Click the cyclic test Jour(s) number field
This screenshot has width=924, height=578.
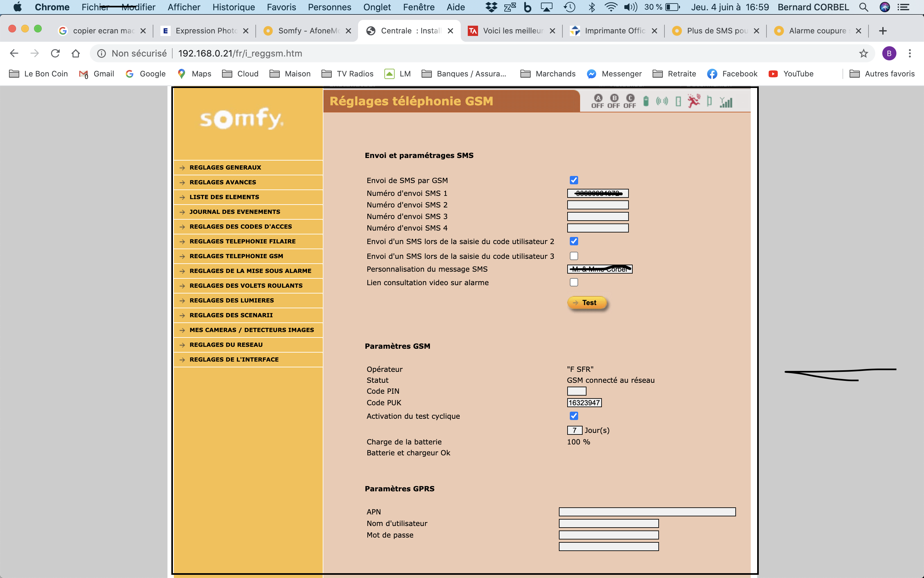click(574, 430)
